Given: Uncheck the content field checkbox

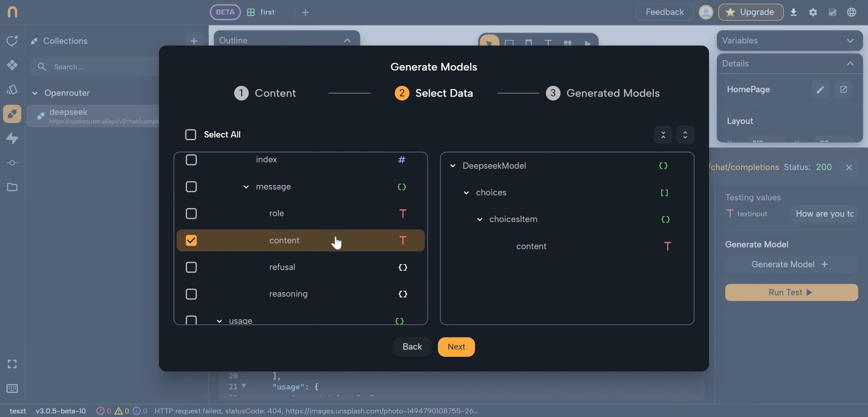Looking at the screenshot, I should [x=191, y=240].
